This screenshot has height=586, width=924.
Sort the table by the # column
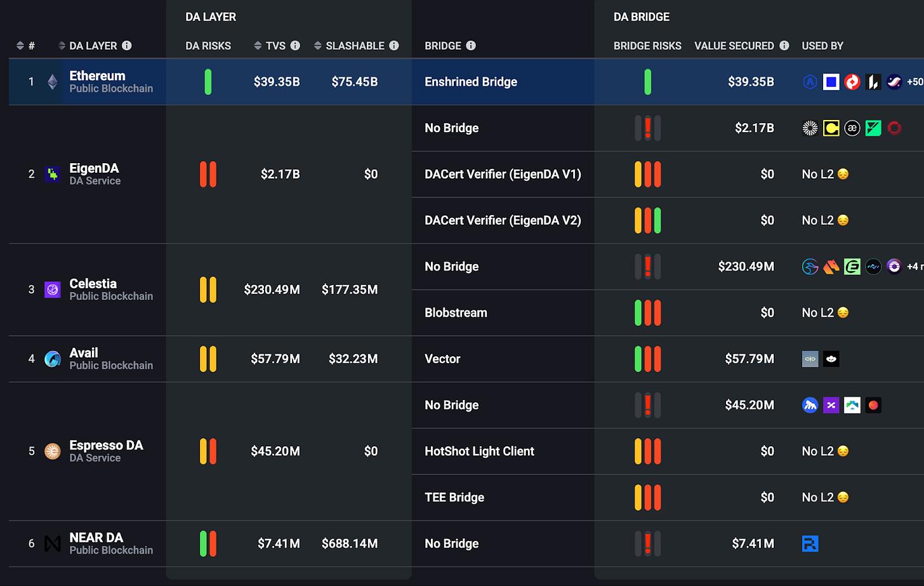tap(20, 46)
